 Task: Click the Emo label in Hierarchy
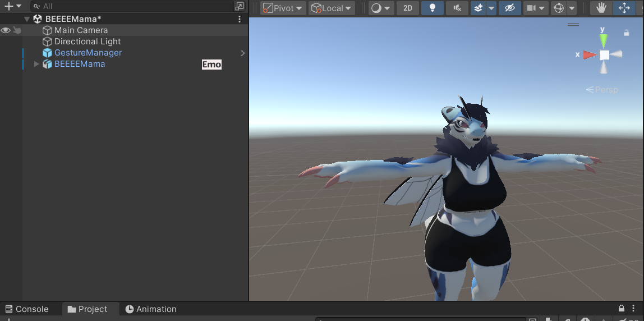[211, 65]
